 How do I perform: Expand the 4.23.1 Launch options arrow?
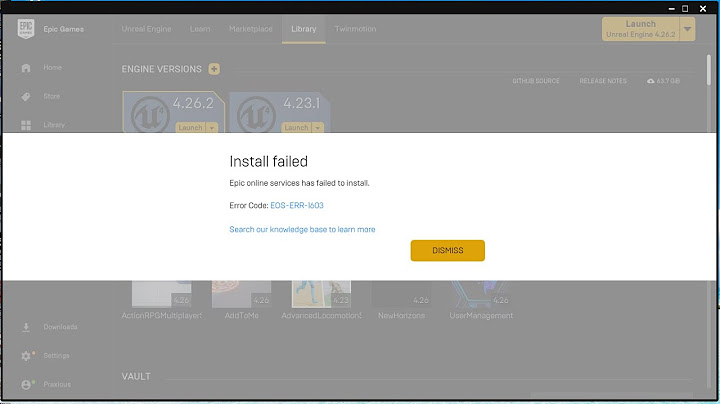[317, 128]
